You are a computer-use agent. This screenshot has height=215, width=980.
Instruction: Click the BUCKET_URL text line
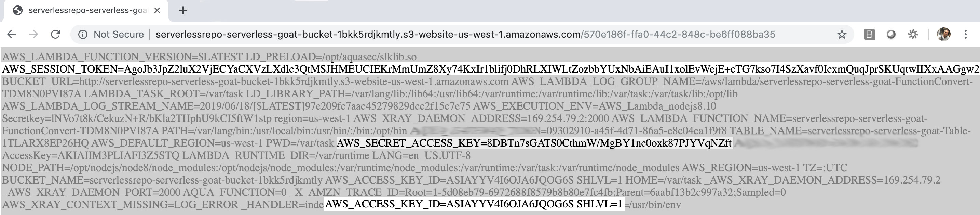tap(255, 81)
